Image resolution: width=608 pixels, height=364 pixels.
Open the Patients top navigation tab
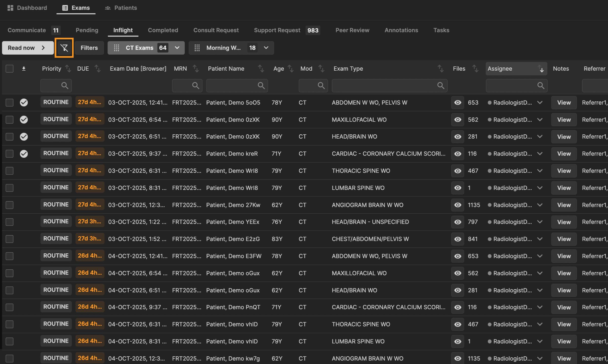(x=121, y=8)
